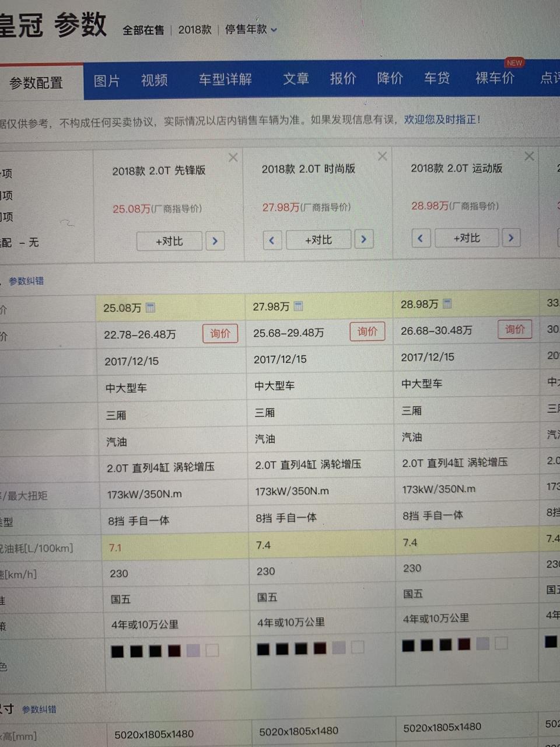Click first black color swatch for 先锋版
Image resolution: width=560 pixels, height=747 pixels.
117,652
